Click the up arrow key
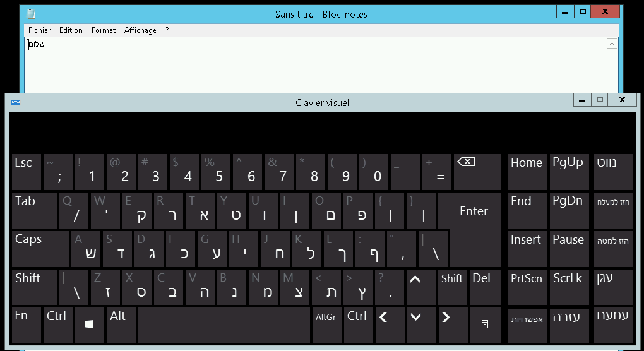Image resolution: width=644 pixels, height=351 pixels. [x=421, y=287]
